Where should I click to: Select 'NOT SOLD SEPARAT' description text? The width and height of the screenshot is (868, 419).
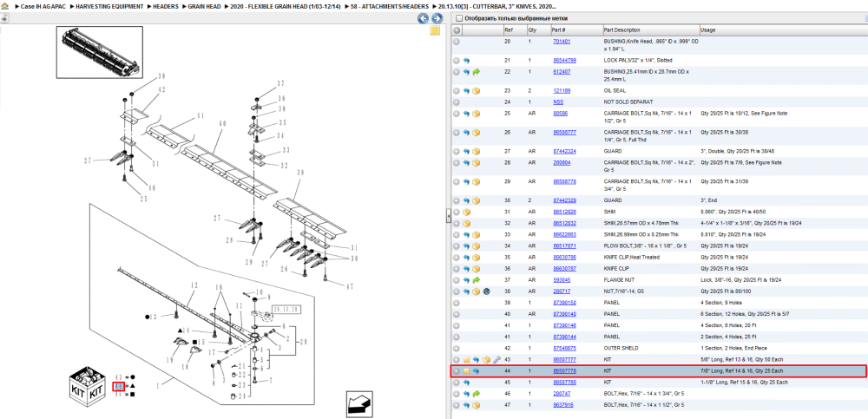[x=628, y=102]
